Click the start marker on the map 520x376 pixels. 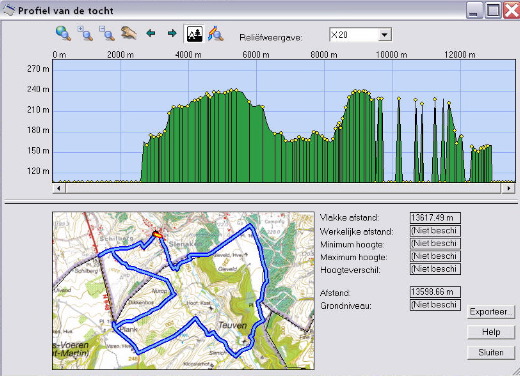pos(157,234)
